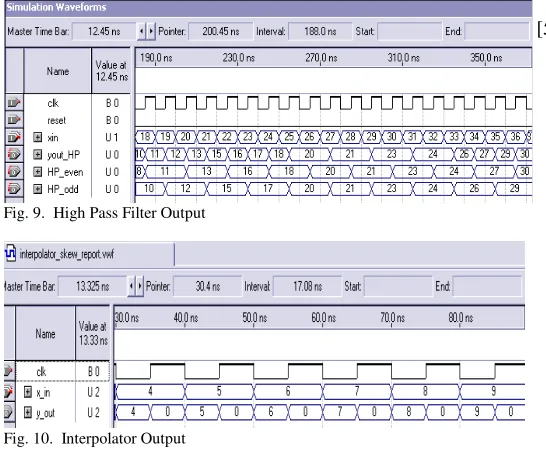Screen dimensions: 546x450
Task: Click the empty End field in Simulation Waveforms
Action: click(x=497, y=31)
